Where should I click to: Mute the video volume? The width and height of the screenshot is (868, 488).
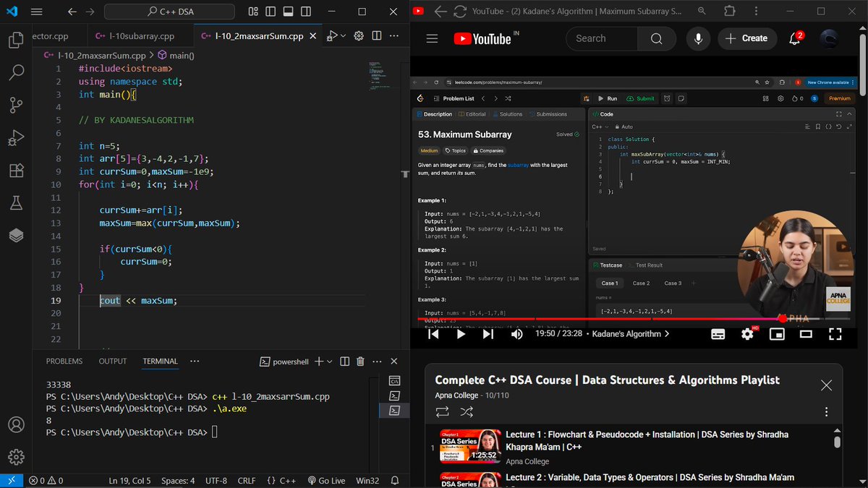(516, 334)
